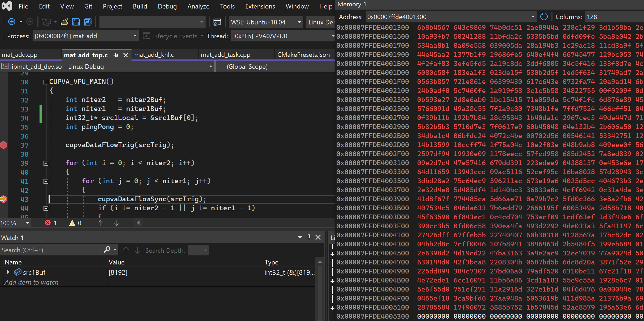Collapse the CUPVA_VPU_MAIN function block

46,82
